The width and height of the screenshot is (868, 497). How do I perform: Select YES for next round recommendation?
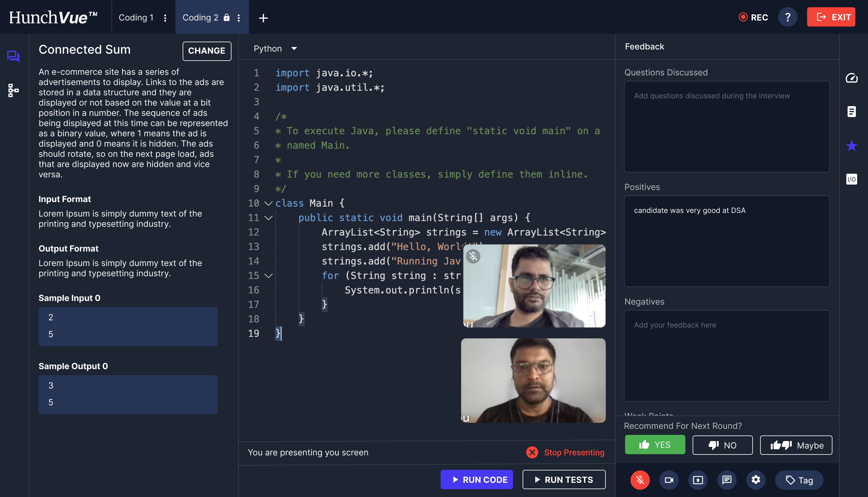[x=655, y=445]
